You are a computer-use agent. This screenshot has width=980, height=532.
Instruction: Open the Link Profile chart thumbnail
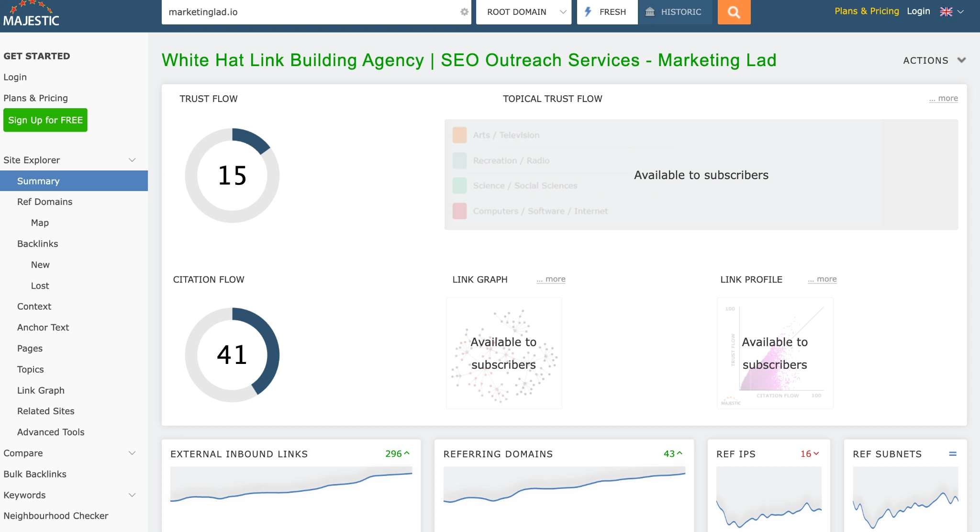(x=775, y=353)
